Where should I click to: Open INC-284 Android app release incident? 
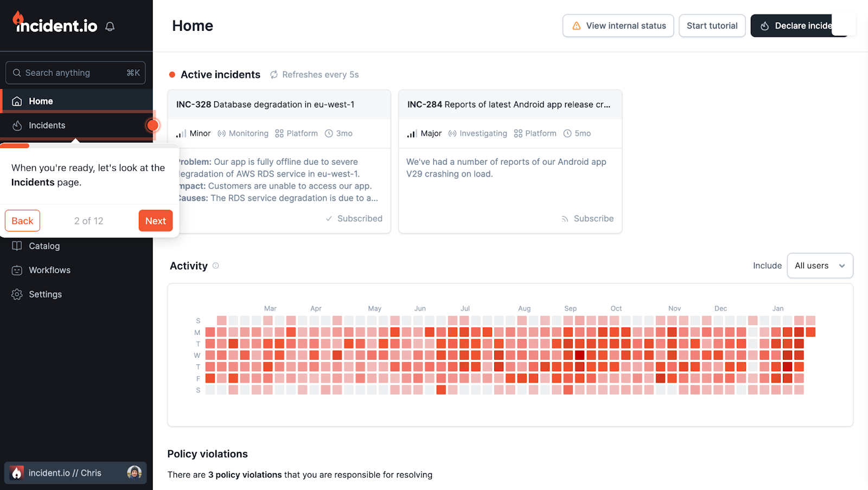509,105
